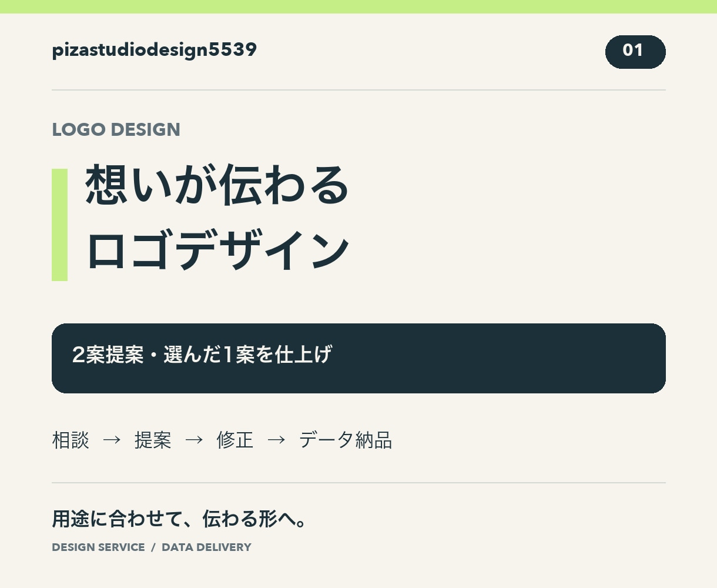Click the headline line 想いが伝わる

coord(217,185)
